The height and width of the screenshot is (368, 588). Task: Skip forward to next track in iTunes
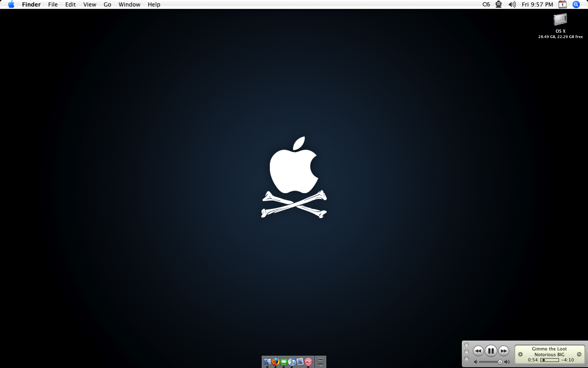tap(504, 351)
